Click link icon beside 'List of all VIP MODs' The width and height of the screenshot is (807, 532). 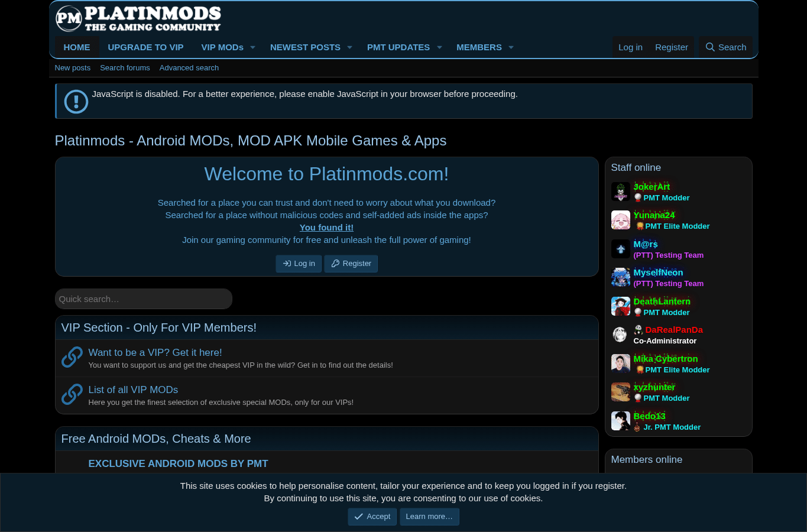point(72,394)
